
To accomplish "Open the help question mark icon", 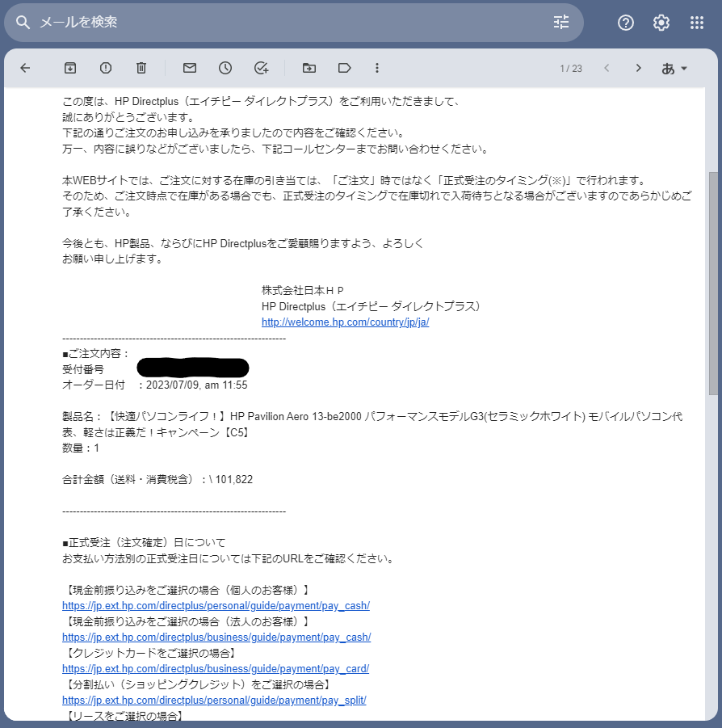I will pyautogui.click(x=625, y=23).
